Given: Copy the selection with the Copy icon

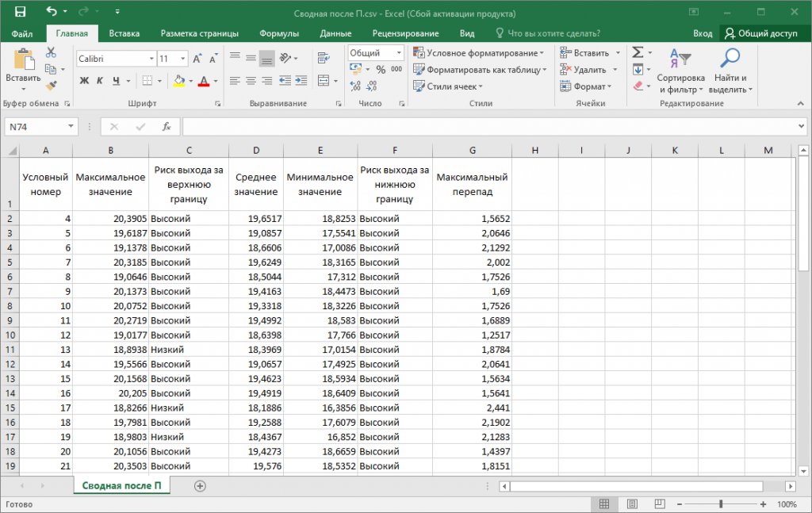Looking at the screenshot, I should point(50,69).
